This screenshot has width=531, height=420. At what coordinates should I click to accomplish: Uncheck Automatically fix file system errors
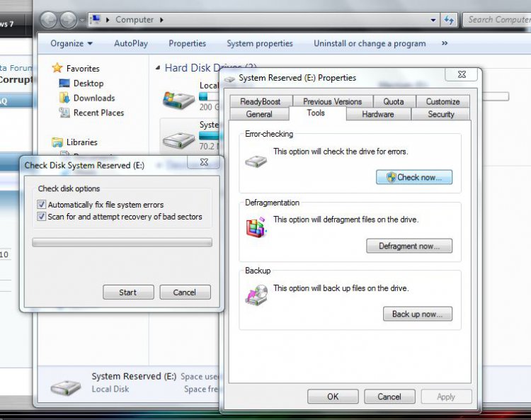[x=41, y=204]
